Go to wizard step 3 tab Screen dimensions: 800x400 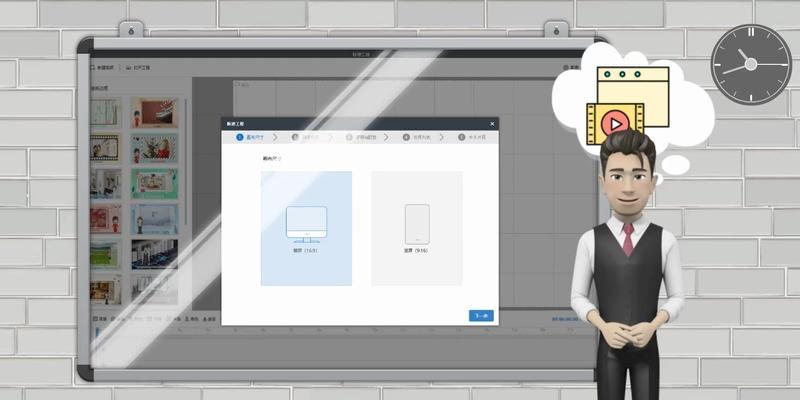360,137
